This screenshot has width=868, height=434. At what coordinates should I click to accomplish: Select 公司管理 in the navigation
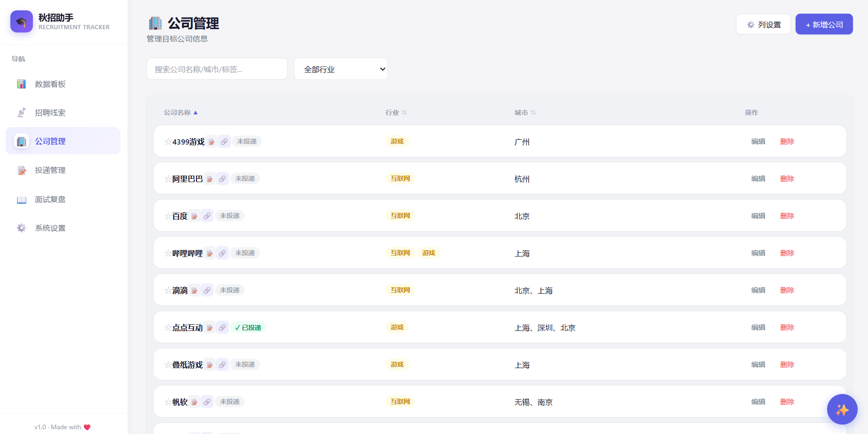pos(63,141)
